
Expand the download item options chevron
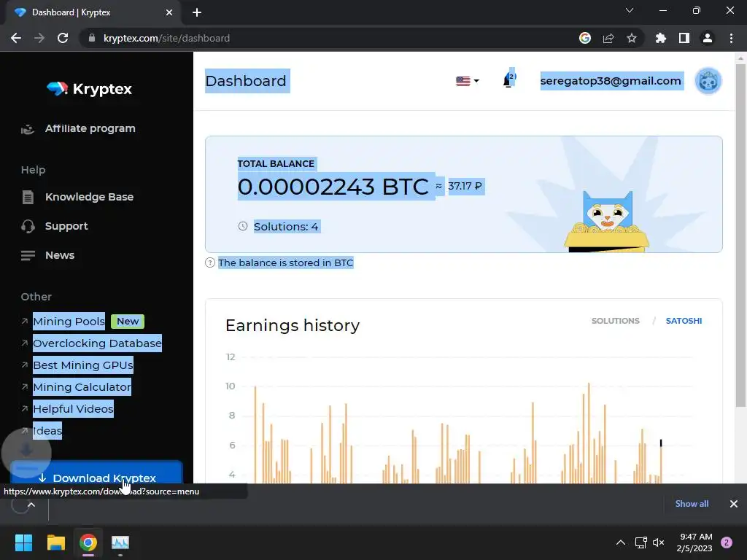click(x=31, y=505)
